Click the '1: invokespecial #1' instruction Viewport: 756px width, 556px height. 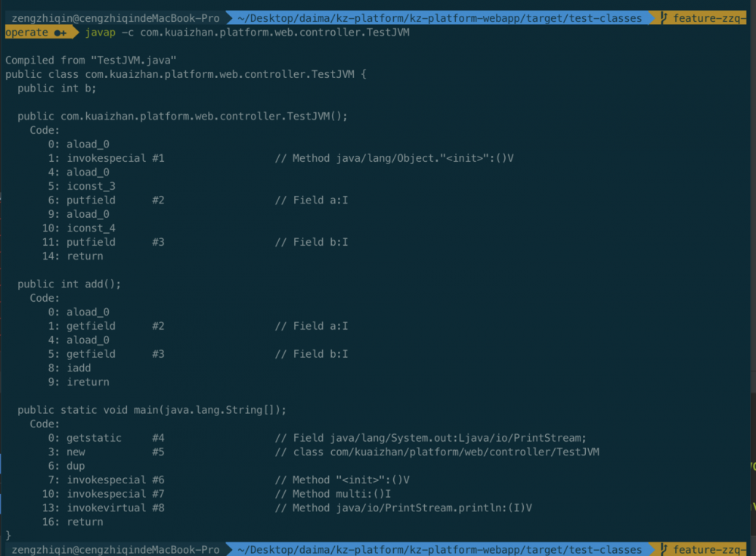point(106,158)
